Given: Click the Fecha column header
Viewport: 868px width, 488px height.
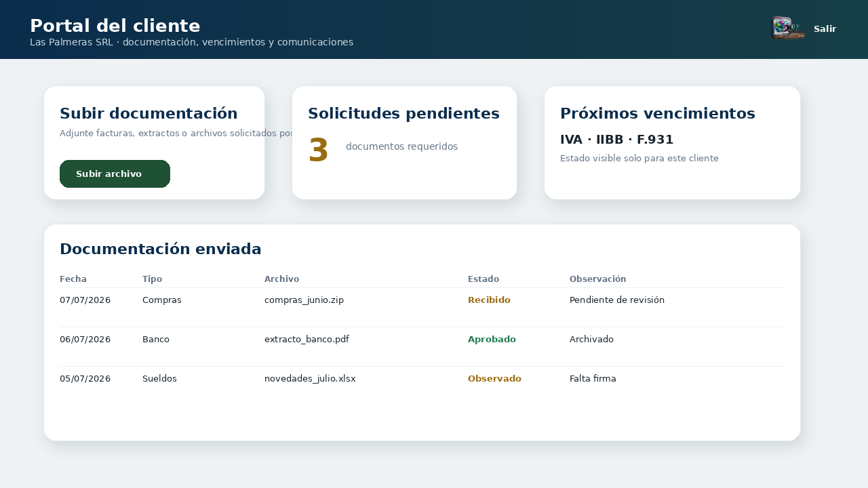Looking at the screenshot, I should (73, 279).
